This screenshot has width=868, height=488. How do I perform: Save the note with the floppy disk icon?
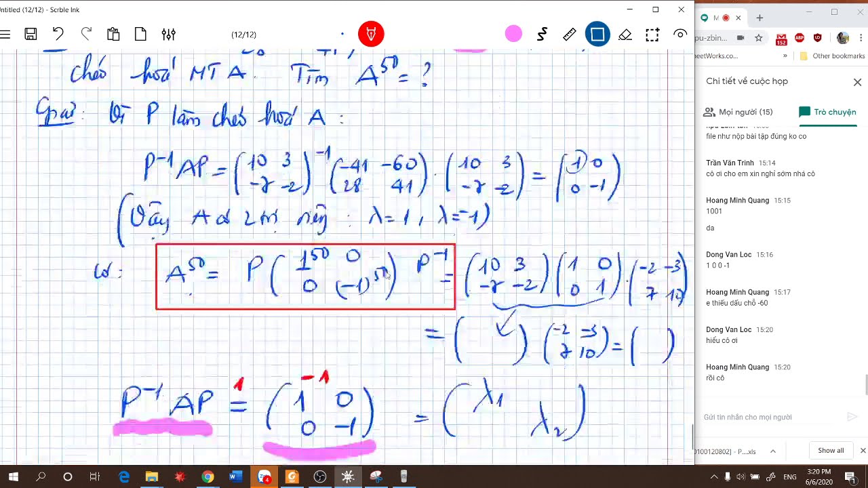[x=31, y=34]
